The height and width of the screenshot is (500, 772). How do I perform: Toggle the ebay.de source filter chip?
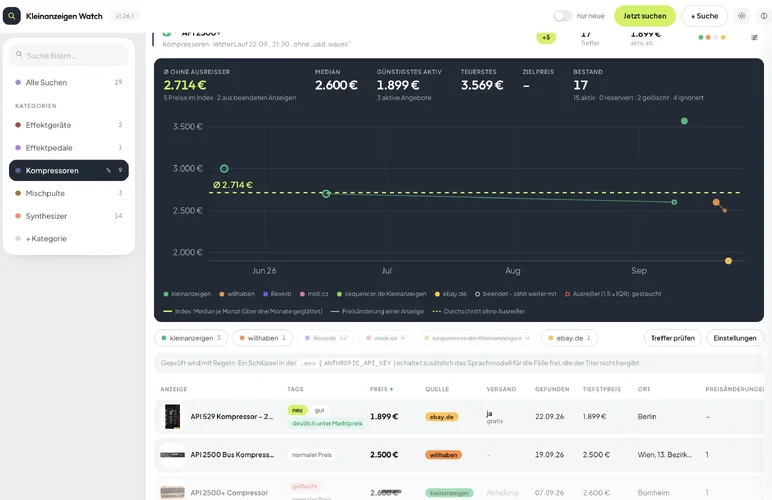pos(569,338)
